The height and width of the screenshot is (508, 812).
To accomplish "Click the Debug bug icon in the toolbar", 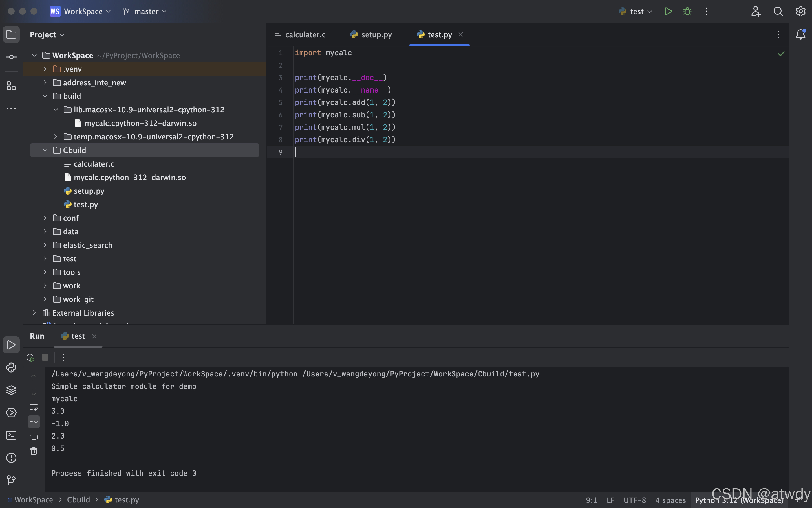I will [687, 11].
